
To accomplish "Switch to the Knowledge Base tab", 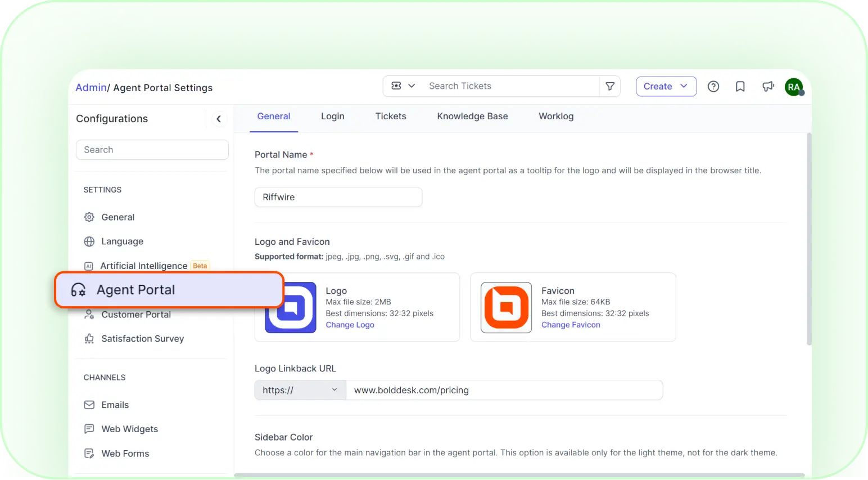I will coord(472,116).
